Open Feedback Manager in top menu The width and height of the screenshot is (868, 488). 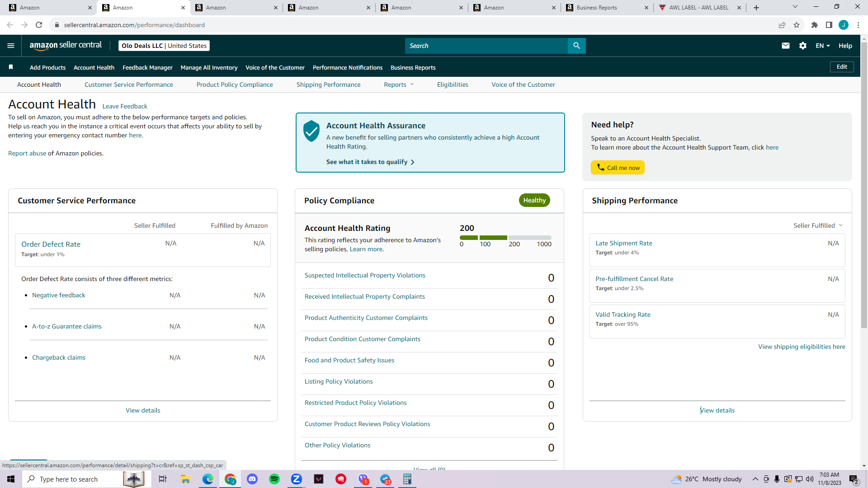pyautogui.click(x=147, y=67)
